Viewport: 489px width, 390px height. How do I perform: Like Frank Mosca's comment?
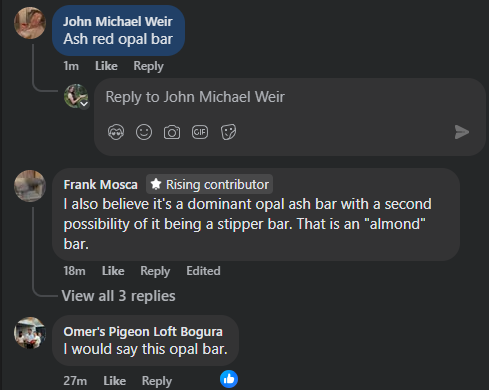pyautogui.click(x=113, y=271)
